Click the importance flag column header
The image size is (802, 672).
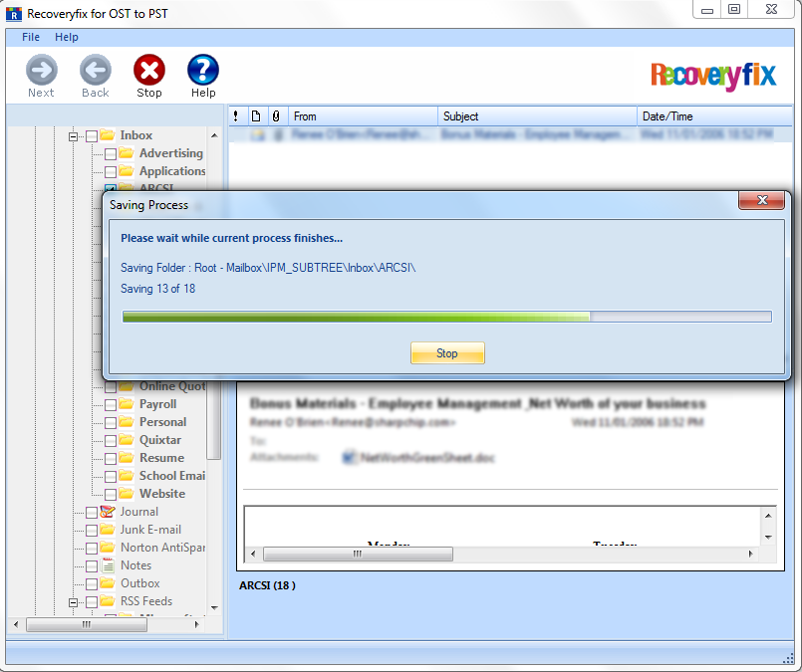(x=236, y=116)
